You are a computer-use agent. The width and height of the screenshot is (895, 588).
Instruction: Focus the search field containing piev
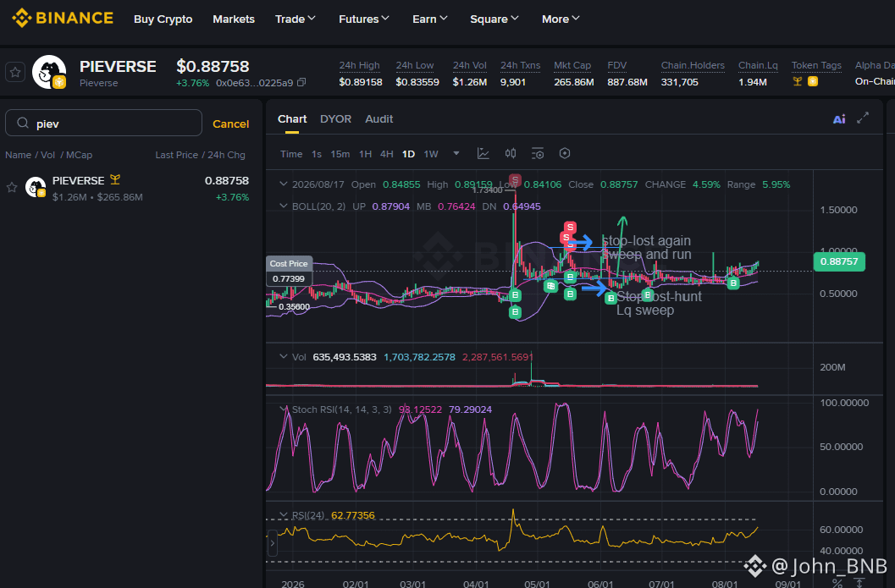(103, 123)
